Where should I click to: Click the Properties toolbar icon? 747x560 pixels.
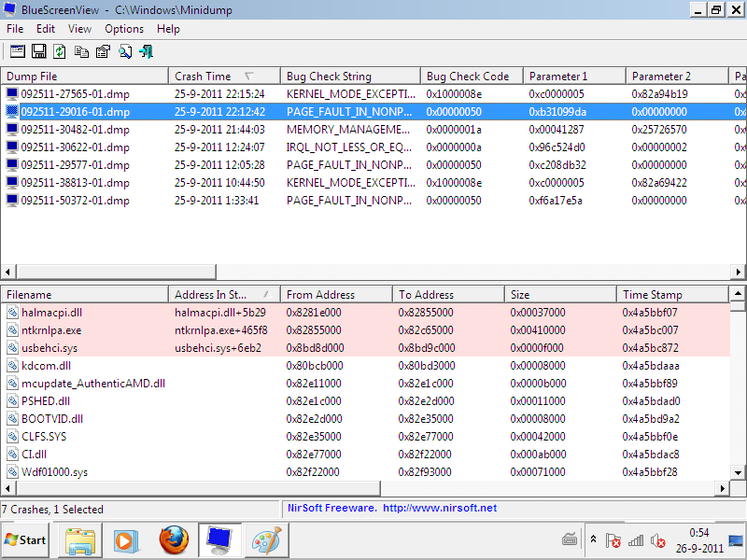point(103,51)
